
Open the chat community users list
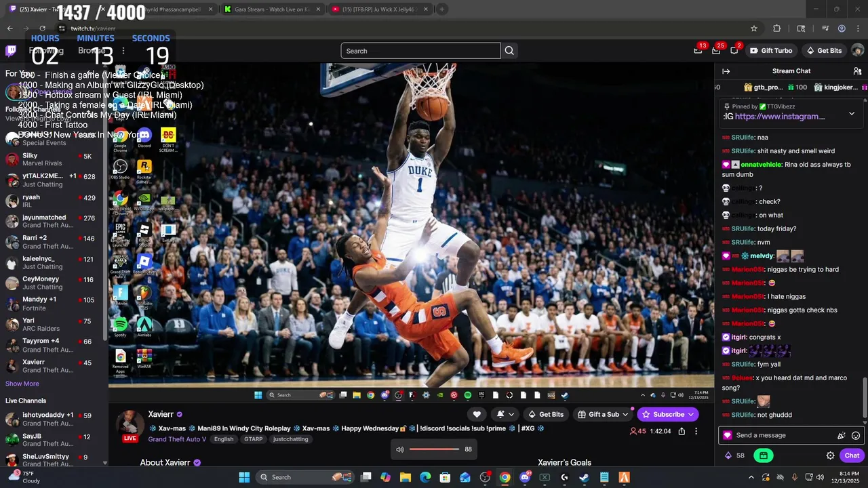[857, 71]
